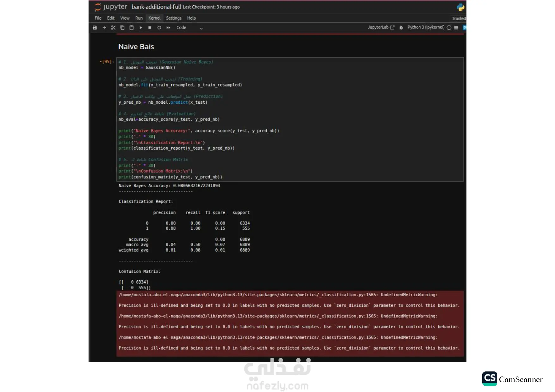
Task: Open the Help menu
Action: click(191, 18)
